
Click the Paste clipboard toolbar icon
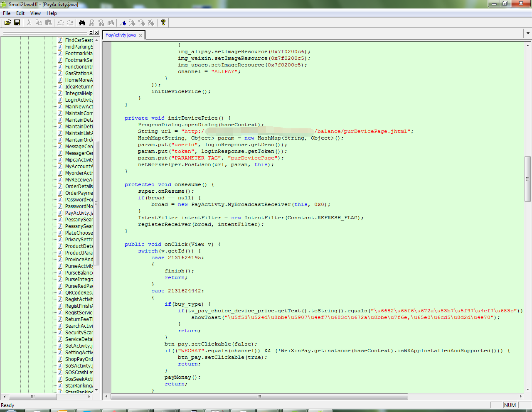[x=48, y=23]
